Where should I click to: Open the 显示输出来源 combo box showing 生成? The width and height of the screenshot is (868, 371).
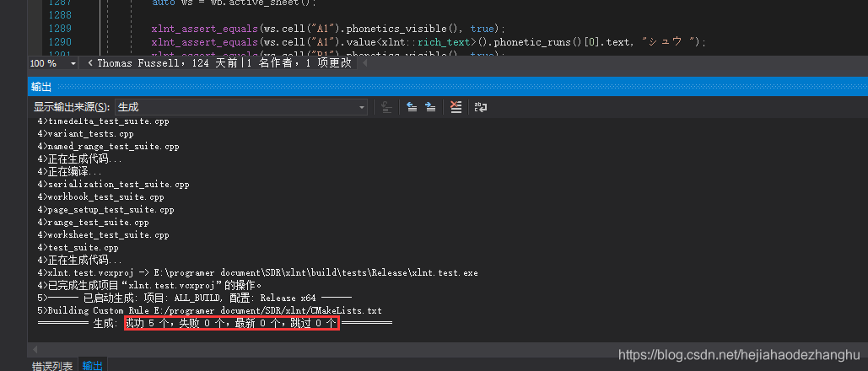click(241, 107)
